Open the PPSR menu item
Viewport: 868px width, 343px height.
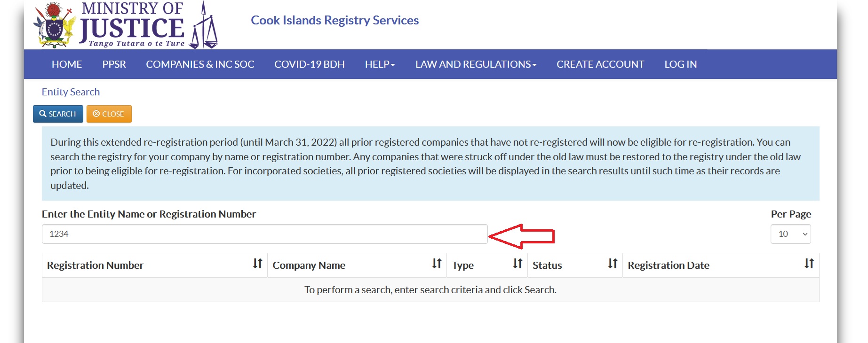pos(114,64)
